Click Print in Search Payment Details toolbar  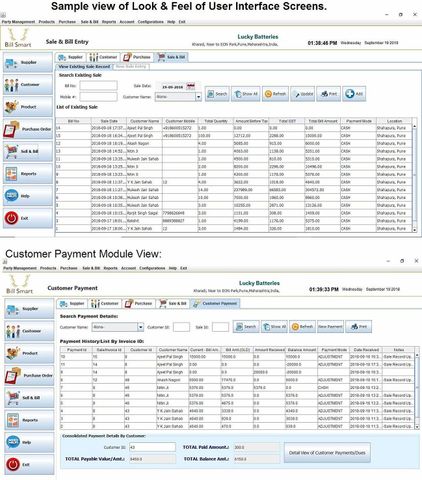pos(358,327)
